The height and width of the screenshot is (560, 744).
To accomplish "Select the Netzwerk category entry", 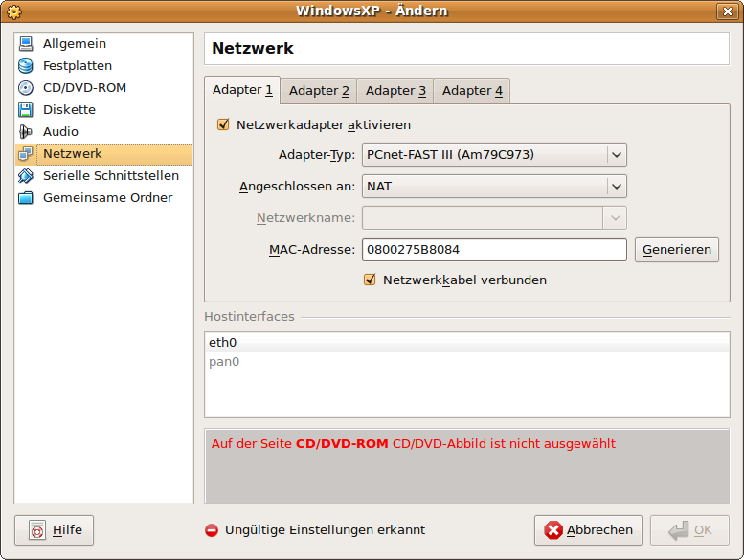I will [x=104, y=154].
